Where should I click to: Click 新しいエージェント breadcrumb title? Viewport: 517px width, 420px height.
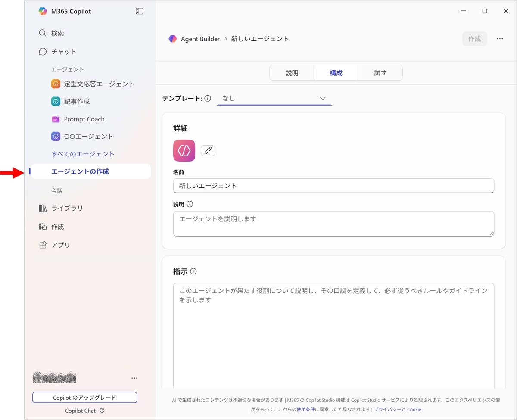[260, 39]
